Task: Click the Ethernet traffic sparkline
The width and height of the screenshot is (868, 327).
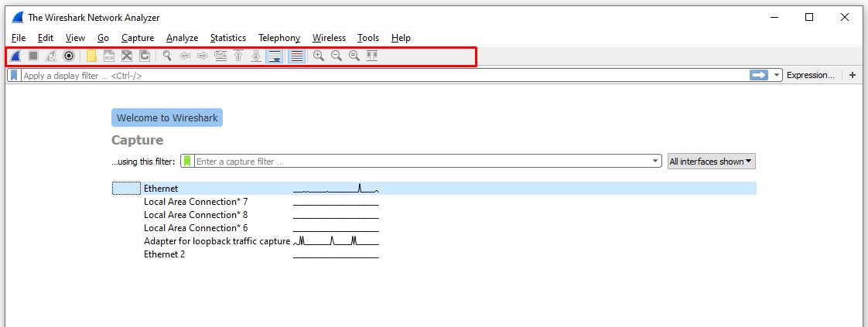Action: (336, 189)
